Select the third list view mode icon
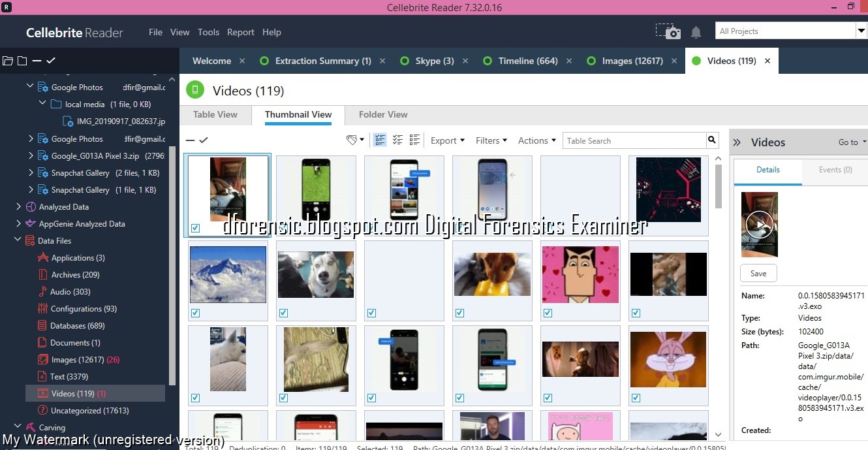This screenshot has height=450, width=868. tap(414, 140)
